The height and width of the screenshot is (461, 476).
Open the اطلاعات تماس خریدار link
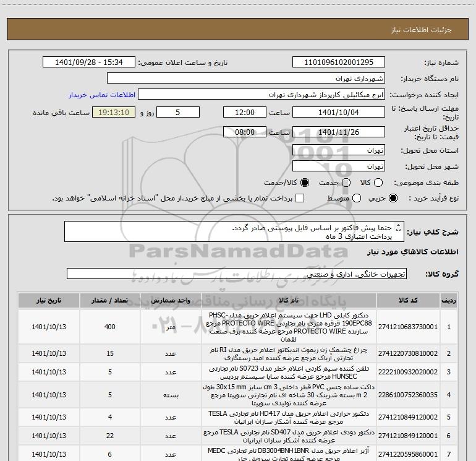point(102,95)
